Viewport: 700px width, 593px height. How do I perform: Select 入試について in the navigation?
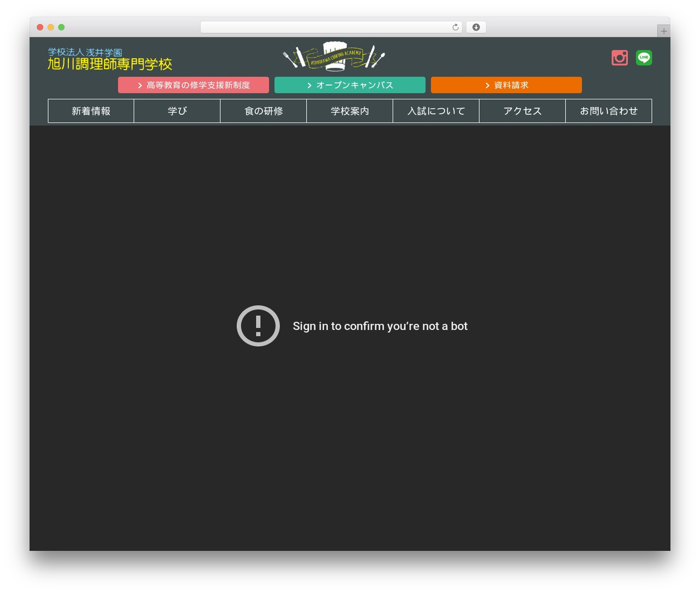pyautogui.click(x=436, y=111)
